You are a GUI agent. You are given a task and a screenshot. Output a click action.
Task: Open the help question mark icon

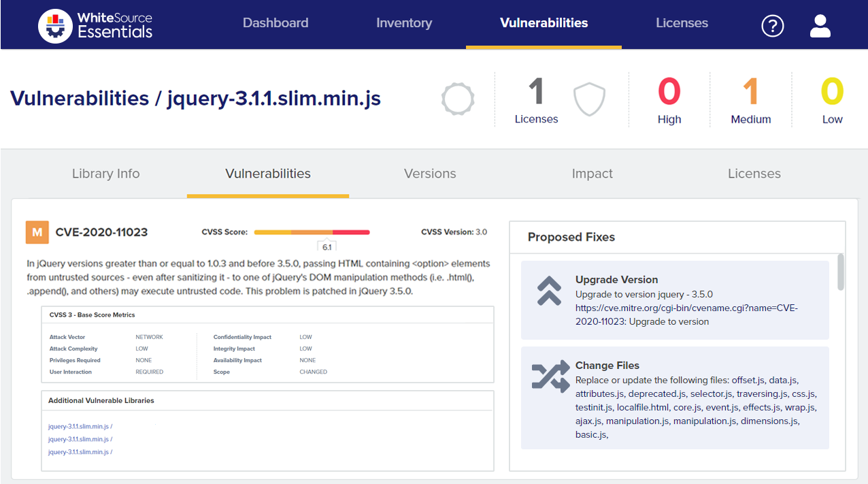coord(772,26)
